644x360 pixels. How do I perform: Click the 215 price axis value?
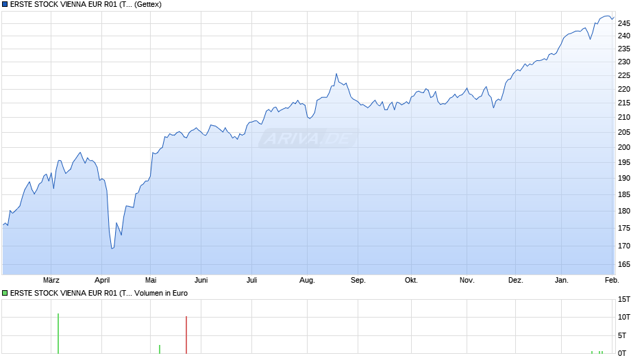pyautogui.click(x=624, y=103)
